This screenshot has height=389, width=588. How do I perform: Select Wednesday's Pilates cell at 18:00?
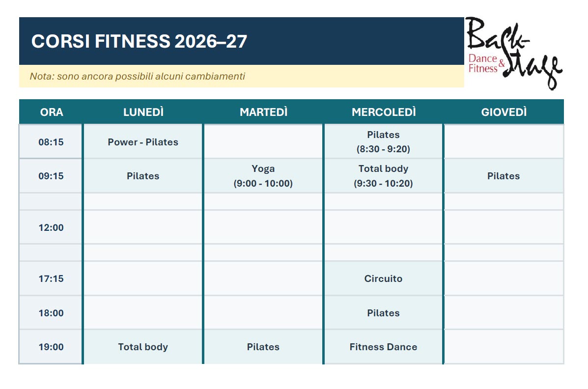[383, 313]
